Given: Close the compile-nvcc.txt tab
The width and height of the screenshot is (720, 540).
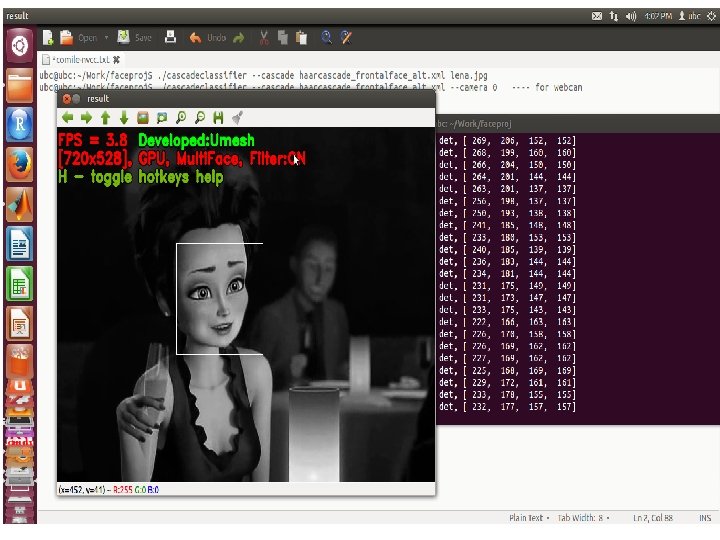Looking at the screenshot, I should click(x=117, y=60).
